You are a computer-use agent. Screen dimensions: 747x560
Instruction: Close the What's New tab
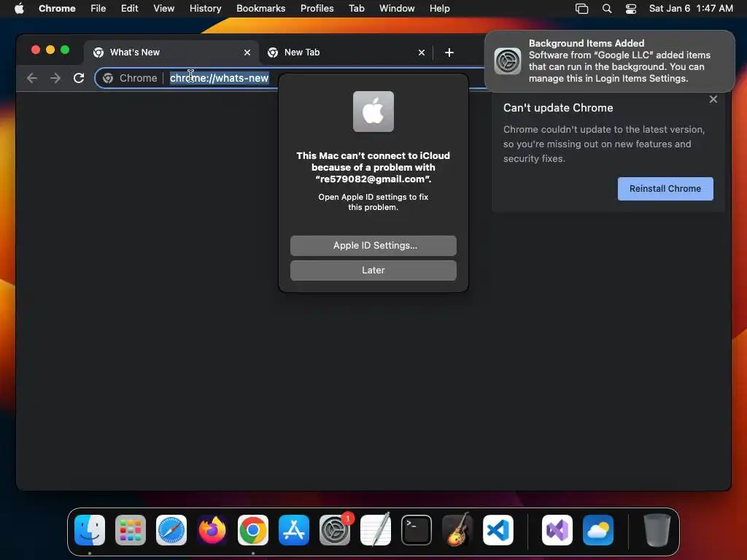pyautogui.click(x=247, y=52)
